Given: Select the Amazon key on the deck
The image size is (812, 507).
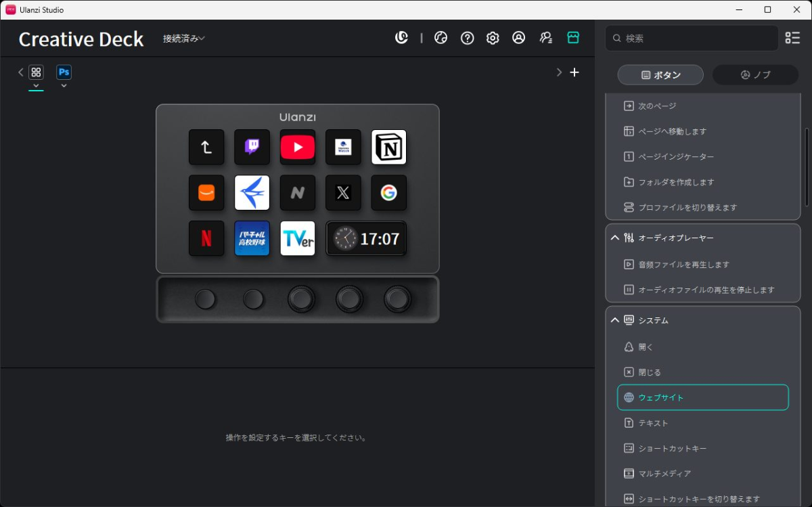Looking at the screenshot, I should pos(206,193).
